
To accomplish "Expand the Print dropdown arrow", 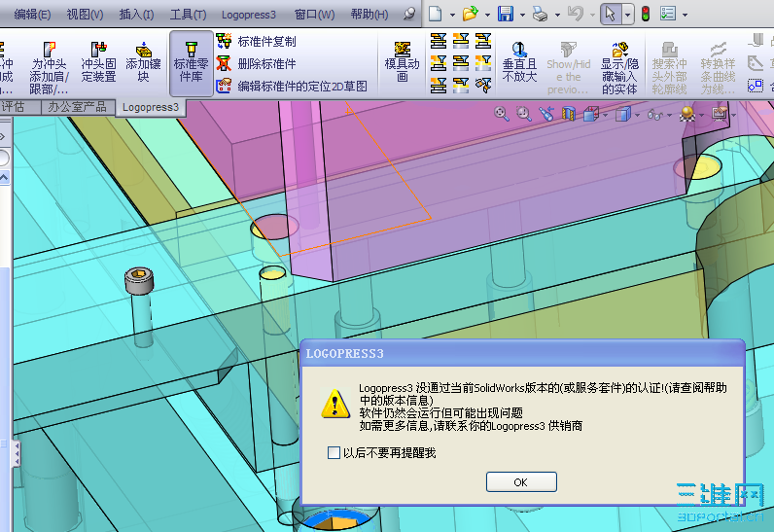I will pos(557,15).
